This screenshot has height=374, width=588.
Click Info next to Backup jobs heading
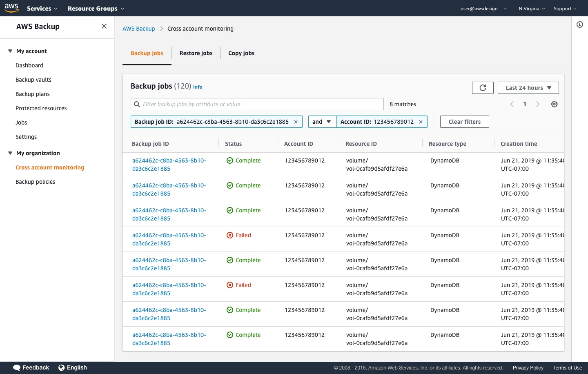[x=198, y=87]
